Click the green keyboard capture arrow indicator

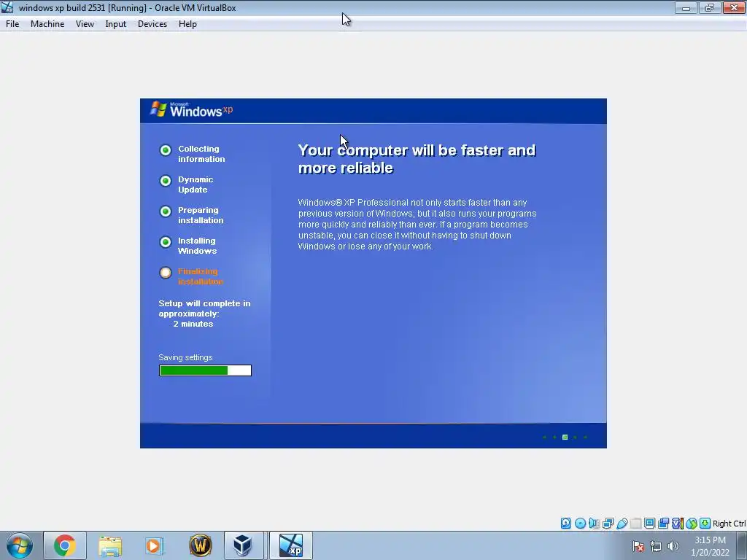pos(705,524)
